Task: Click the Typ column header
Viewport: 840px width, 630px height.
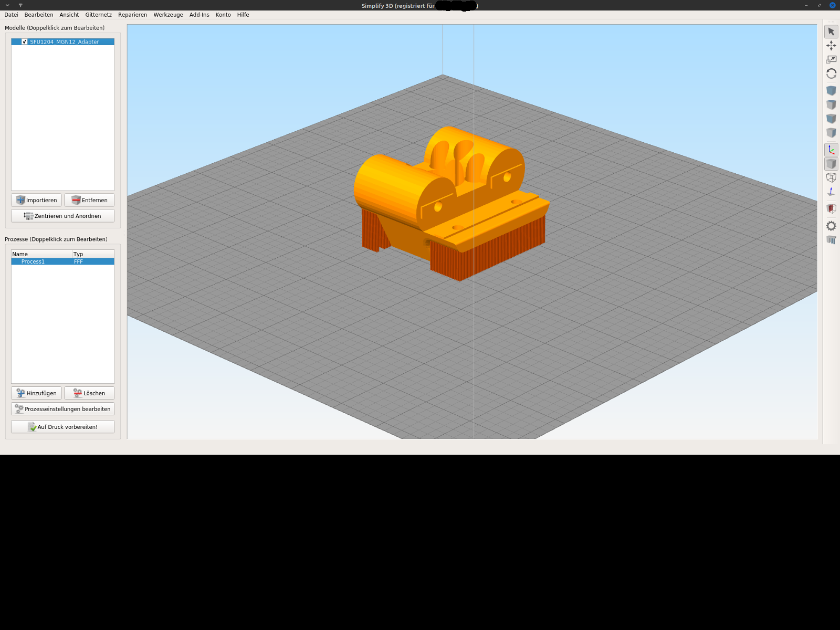Action: pos(93,254)
